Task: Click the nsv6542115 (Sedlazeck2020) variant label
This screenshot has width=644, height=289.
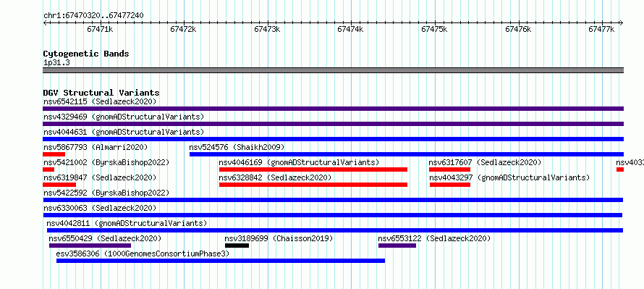Action: pyautogui.click(x=100, y=101)
